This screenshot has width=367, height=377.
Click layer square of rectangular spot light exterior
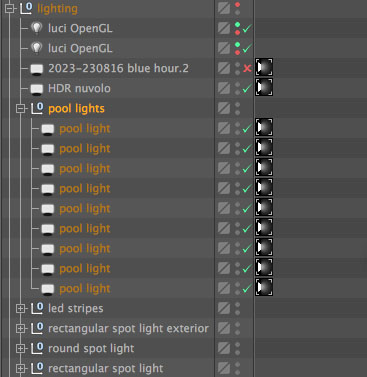224,328
